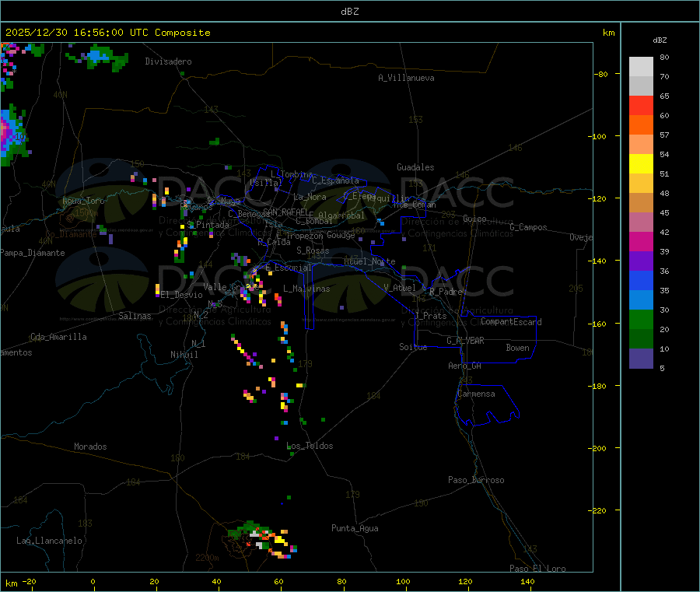Click the timestamp 2025/12/30 16:56:00 UTC Composite
700x592 pixels.
107,33
